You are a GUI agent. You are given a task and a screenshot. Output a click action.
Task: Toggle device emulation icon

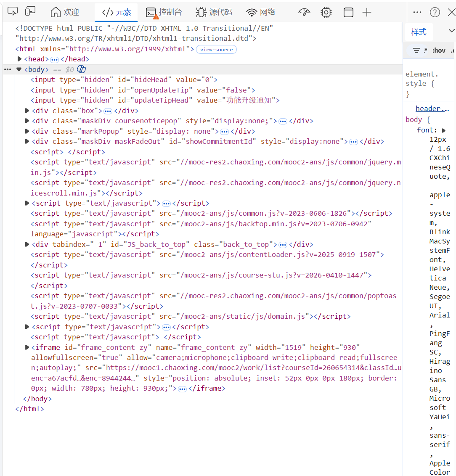pyautogui.click(x=30, y=11)
